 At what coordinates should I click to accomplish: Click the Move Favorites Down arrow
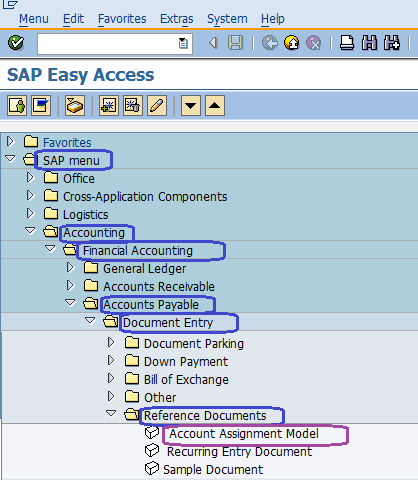click(191, 106)
